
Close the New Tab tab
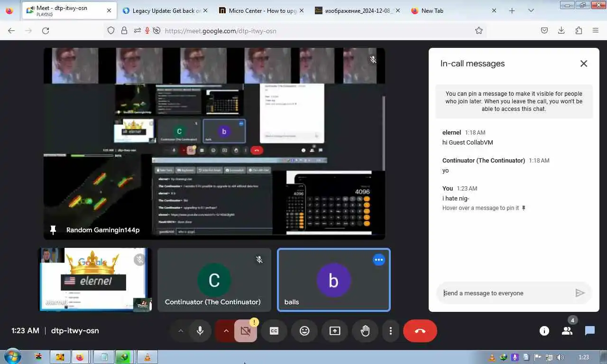[x=494, y=10]
